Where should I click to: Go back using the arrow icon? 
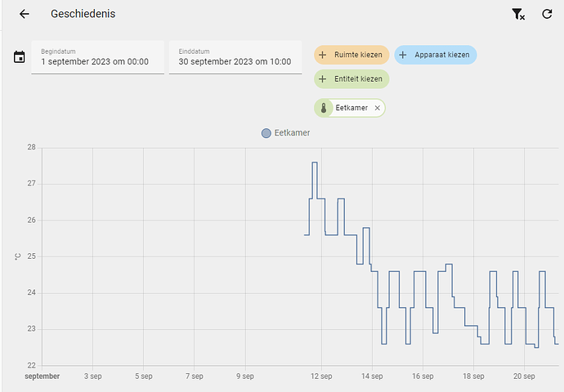(x=25, y=14)
